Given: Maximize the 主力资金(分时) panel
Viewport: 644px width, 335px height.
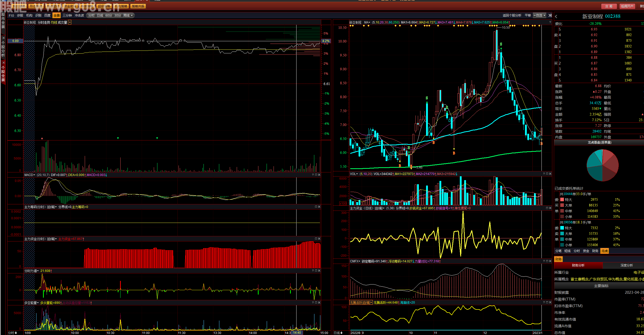Looking at the screenshot, I should (316, 239).
